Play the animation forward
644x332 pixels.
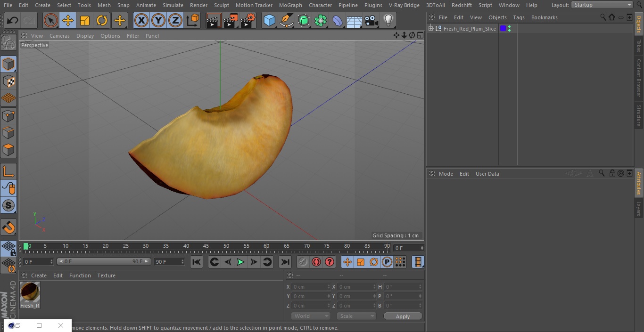[240, 262]
